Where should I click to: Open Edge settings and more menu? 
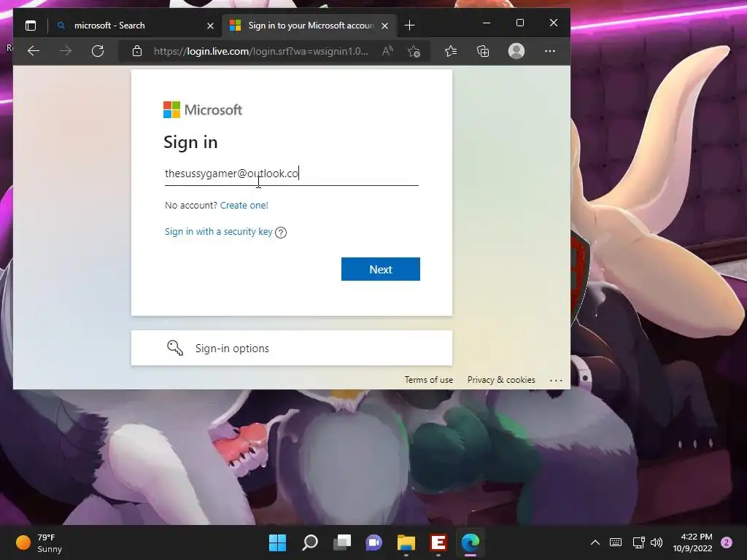(x=550, y=51)
